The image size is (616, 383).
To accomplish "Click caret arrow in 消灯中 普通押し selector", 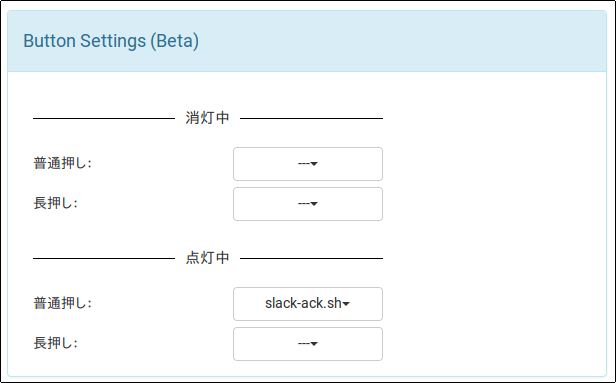I will pos(314,164).
